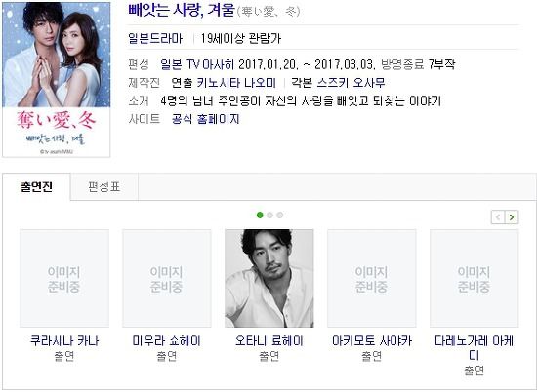The height and width of the screenshot is (392, 537).
Task: Click 오타니 료헤이 profile photo
Action: click(269, 278)
